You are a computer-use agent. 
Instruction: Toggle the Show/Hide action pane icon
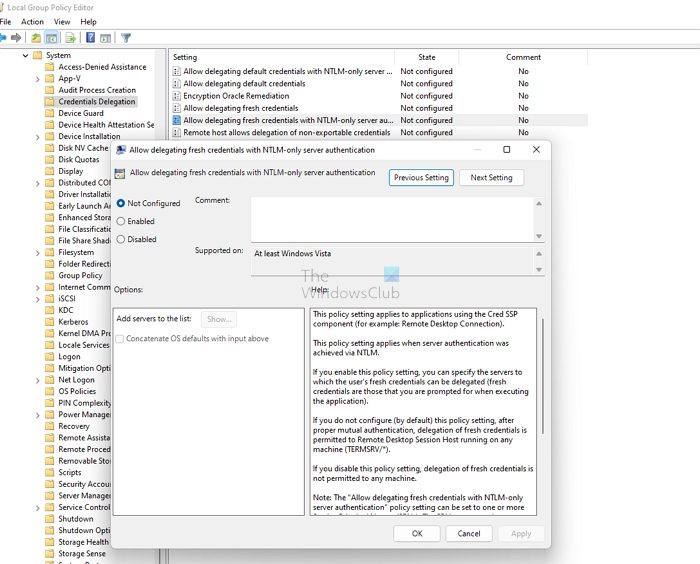pyautogui.click(x=105, y=38)
